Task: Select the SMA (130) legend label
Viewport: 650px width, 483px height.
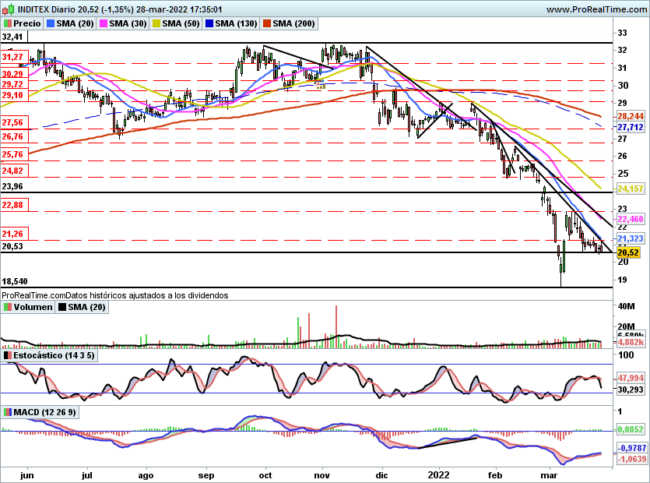Action: click(236, 24)
